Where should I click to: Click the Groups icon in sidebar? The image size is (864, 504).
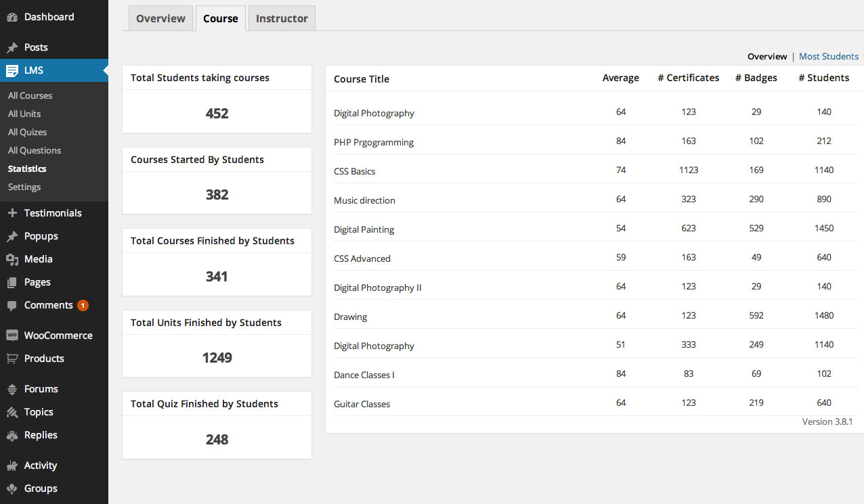tap(12, 488)
